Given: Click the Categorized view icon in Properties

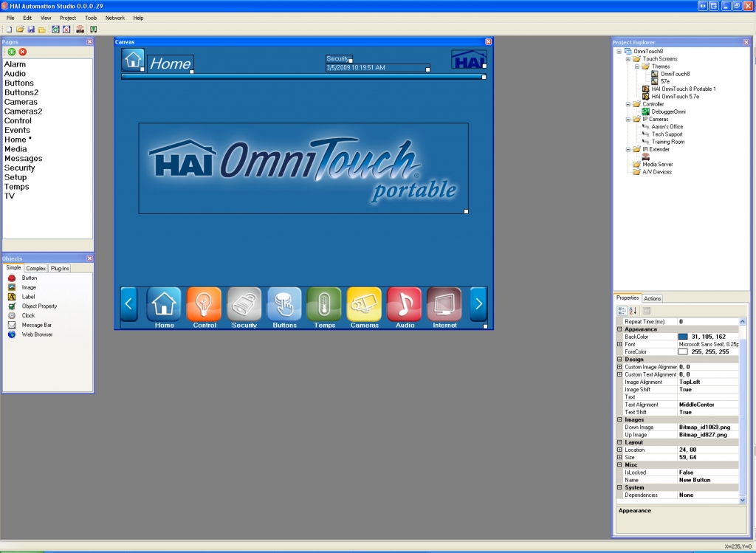Looking at the screenshot, I should point(622,311).
